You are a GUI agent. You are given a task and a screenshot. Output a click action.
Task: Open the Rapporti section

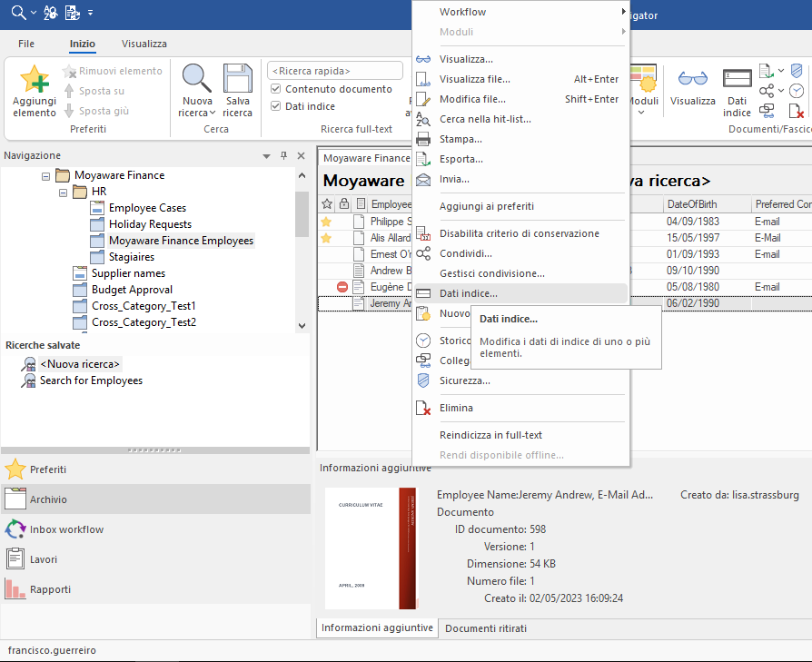[x=51, y=589]
